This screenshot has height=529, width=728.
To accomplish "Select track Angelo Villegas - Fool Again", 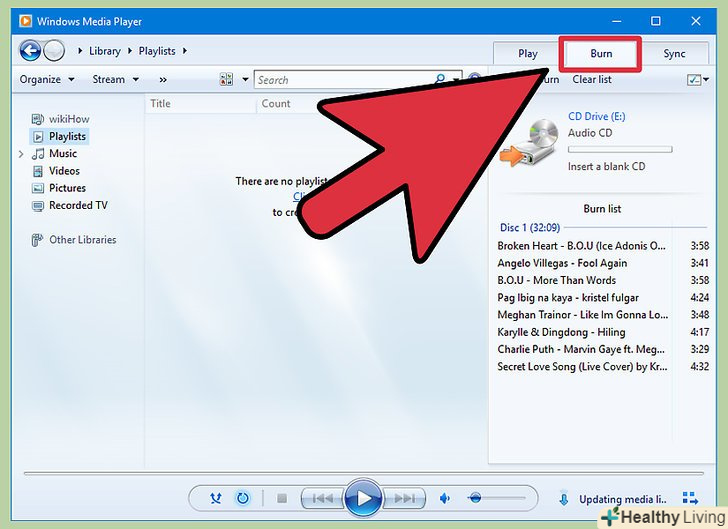I will coord(603,263).
